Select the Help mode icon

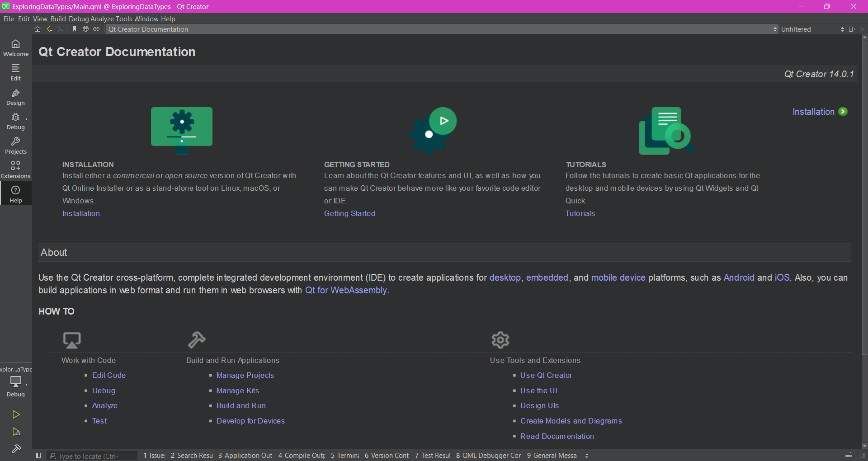pyautogui.click(x=16, y=194)
